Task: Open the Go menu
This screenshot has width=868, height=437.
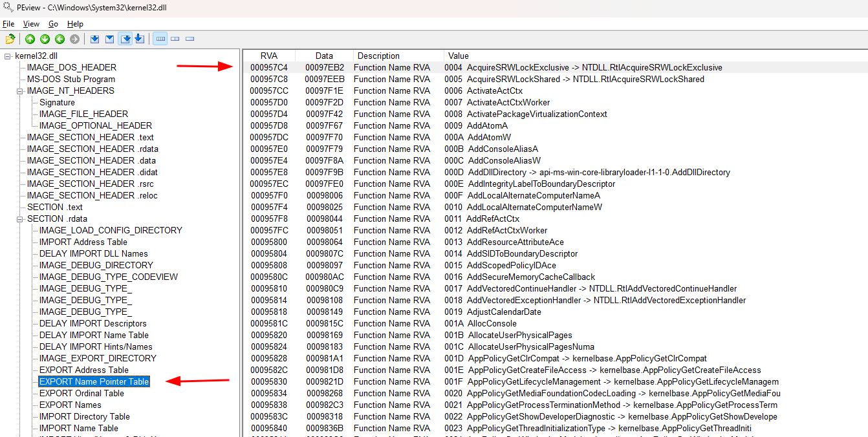Action: point(53,23)
